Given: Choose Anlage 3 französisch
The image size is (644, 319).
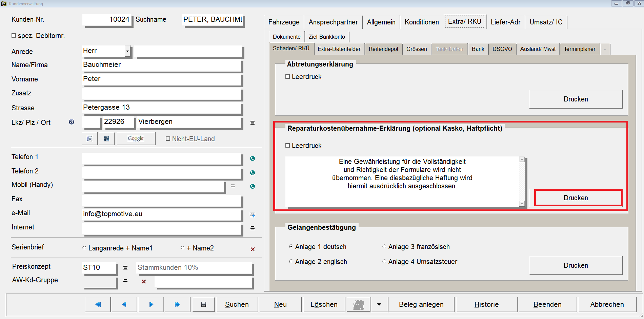Looking at the screenshot, I should point(384,246).
